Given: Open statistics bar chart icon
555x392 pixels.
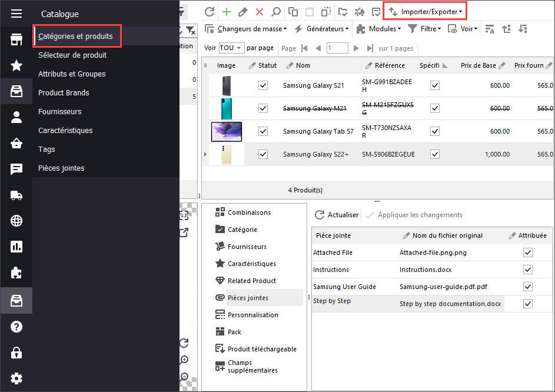Looking at the screenshot, I should tap(16, 247).
